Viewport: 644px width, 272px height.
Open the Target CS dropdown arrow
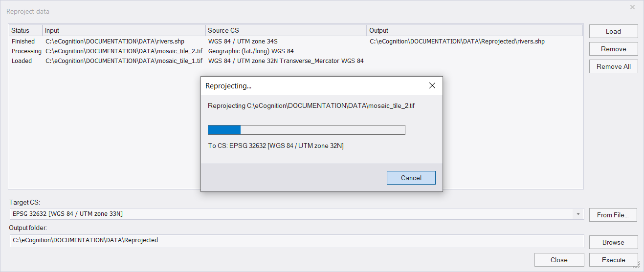pos(578,214)
